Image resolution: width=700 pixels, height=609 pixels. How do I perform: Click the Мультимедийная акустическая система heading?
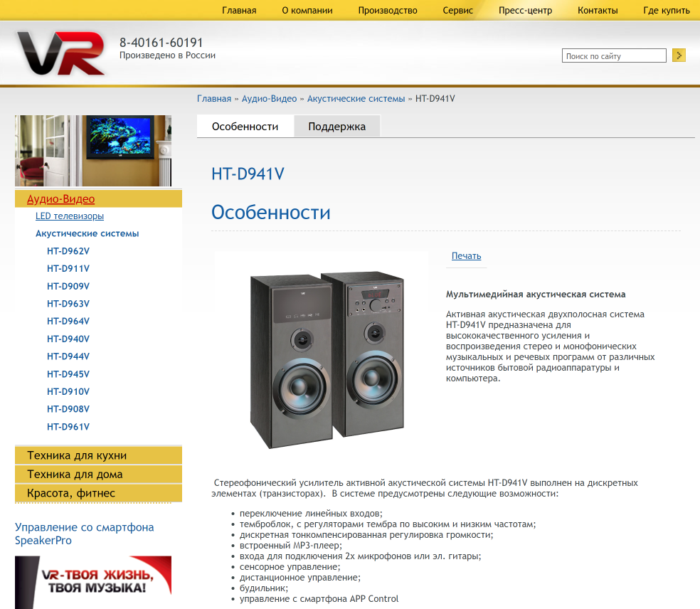[536, 295]
